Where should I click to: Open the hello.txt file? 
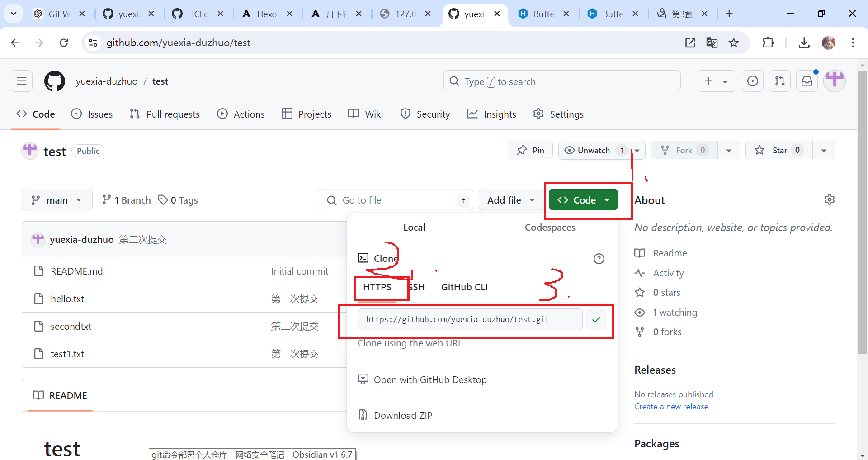pos(67,299)
